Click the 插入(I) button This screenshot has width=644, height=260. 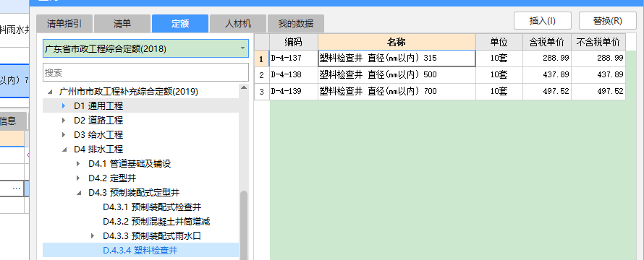[x=543, y=21]
